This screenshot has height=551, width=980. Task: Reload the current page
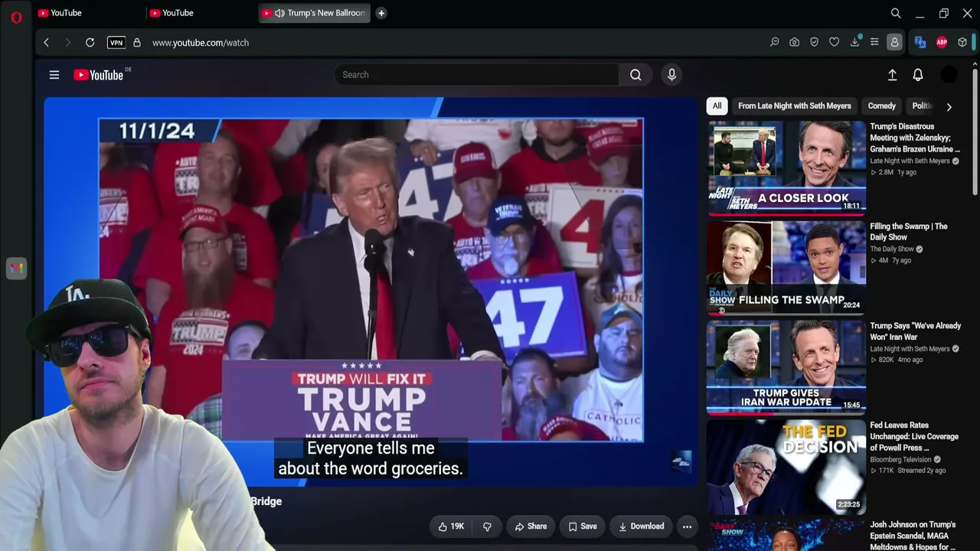(90, 43)
